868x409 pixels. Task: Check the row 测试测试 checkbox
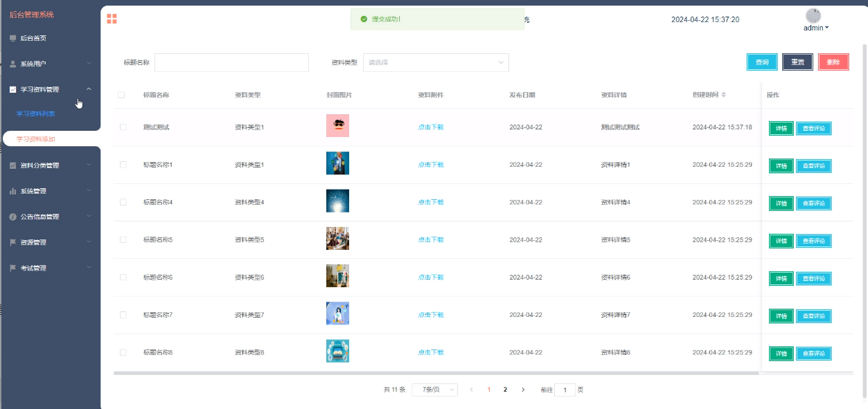(123, 127)
